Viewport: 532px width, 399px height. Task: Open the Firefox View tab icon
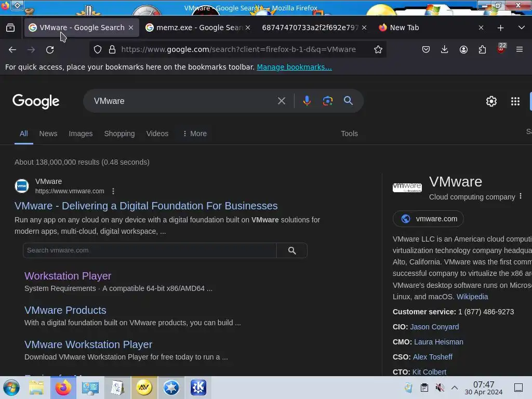tap(10, 28)
